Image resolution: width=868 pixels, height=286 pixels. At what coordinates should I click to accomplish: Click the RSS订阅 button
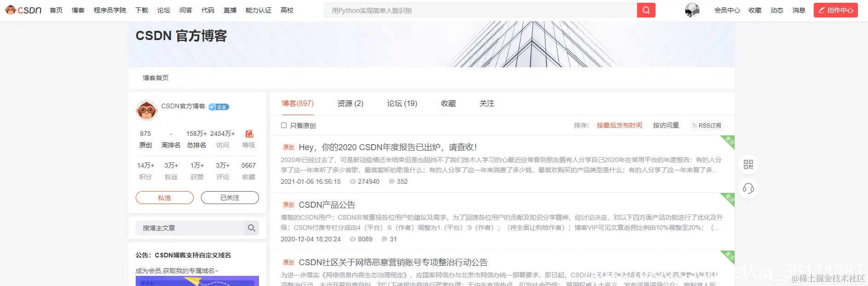(x=707, y=125)
